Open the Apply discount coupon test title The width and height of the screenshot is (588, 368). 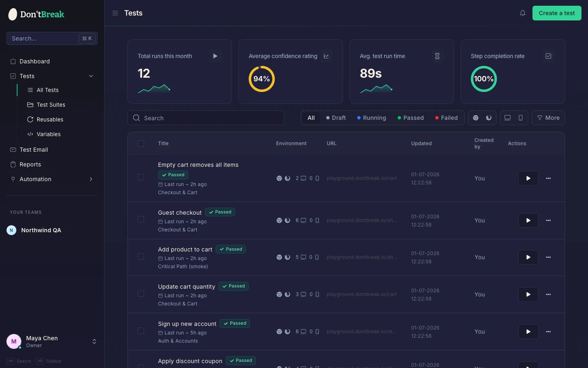coord(190,361)
